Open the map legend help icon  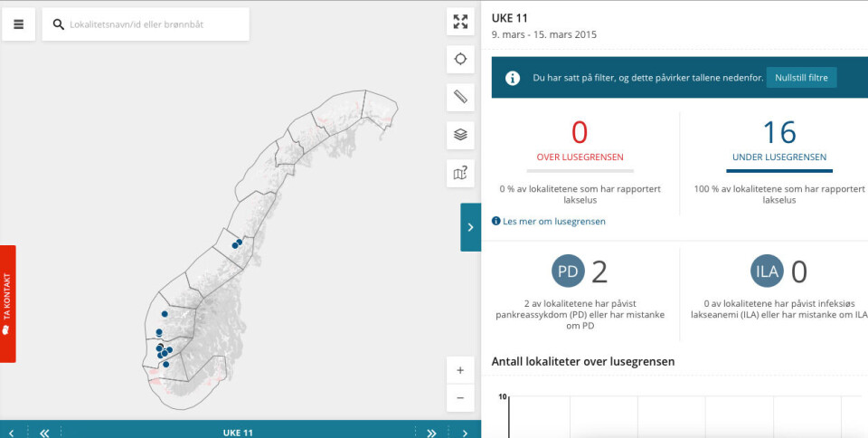[460, 173]
